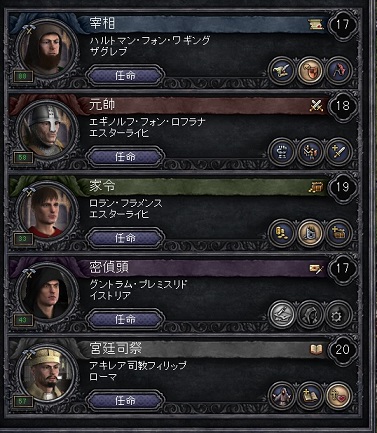Viewport: 377px width, 433px height.
Task: Choose the spymaster's hooded figure job icon
Action: click(x=310, y=314)
